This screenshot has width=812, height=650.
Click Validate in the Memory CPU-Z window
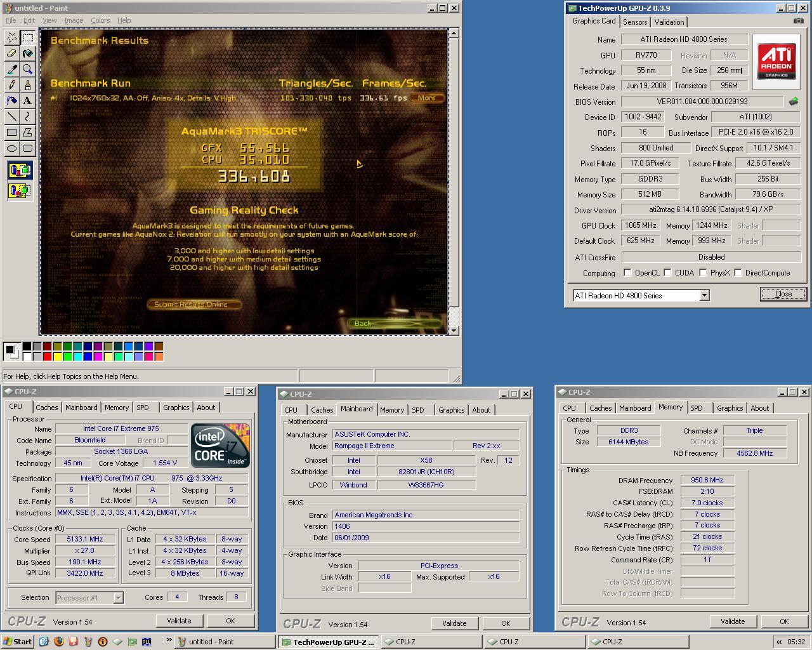pos(733,621)
